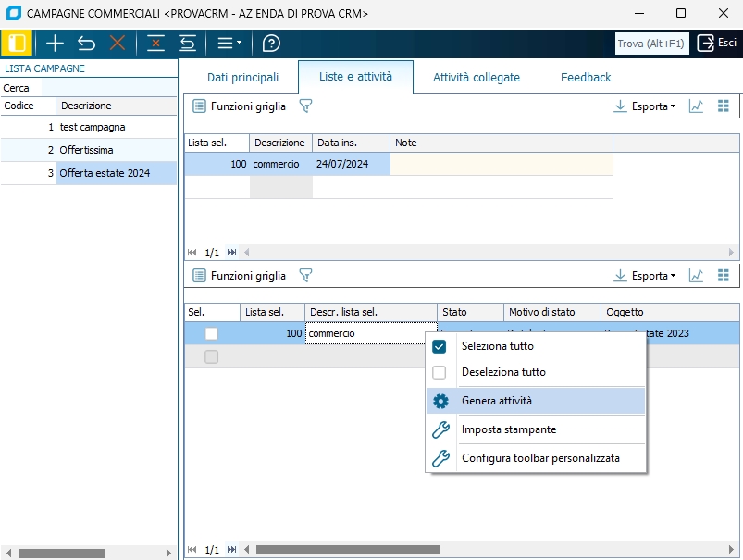Click the plus icon to add new campaign
Viewport: 743px width, 560px height.
tap(56, 43)
